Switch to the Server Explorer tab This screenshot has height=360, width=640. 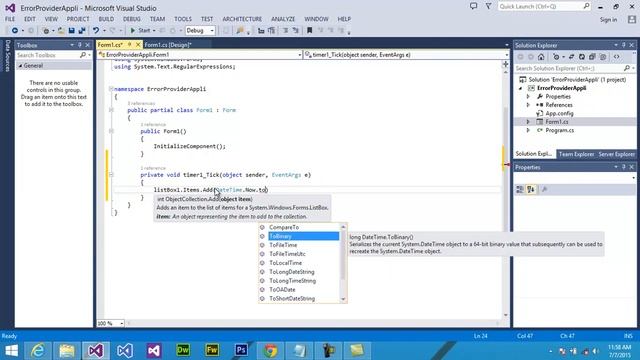pos(616,154)
